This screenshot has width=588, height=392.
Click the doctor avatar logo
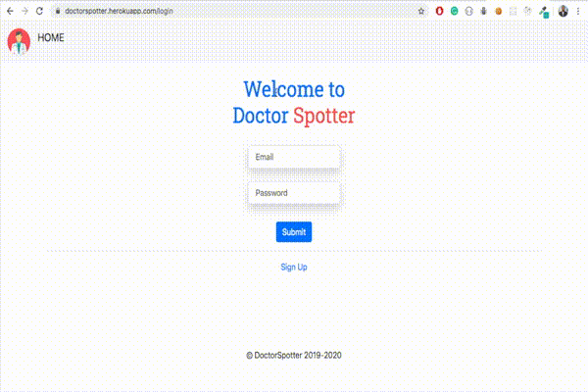click(19, 40)
